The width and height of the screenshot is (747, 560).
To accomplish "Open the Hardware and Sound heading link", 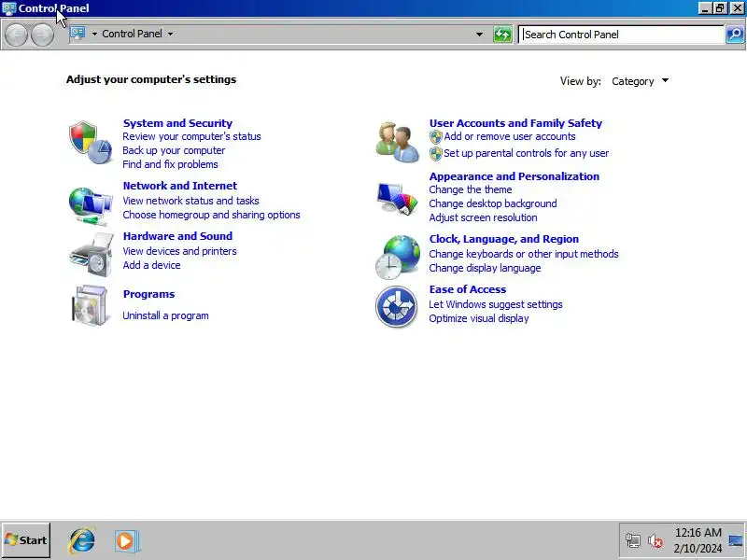I will pyautogui.click(x=177, y=236).
